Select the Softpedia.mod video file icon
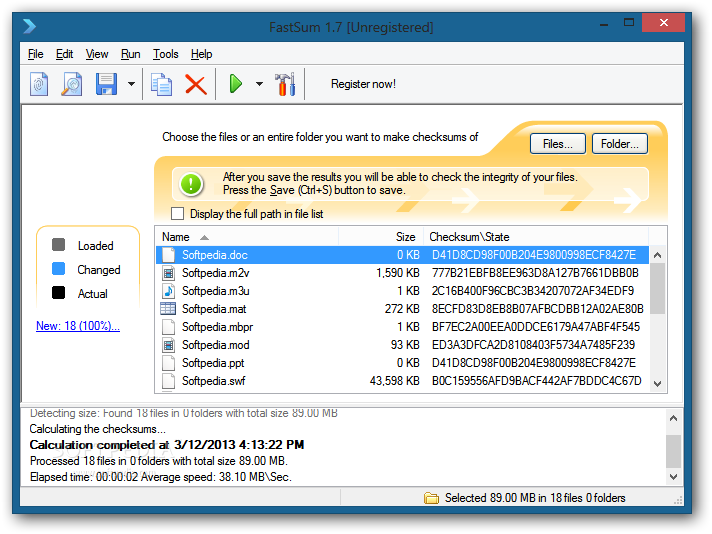The width and height of the screenshot is (712, 534). (x=168, y=345)
